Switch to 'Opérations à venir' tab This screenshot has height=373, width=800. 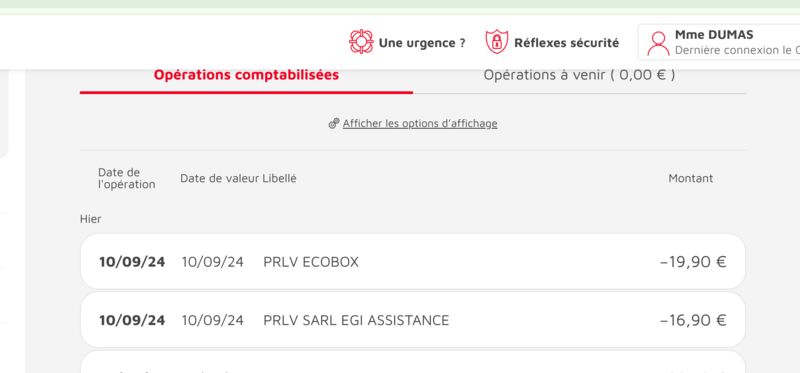[x=579, y=75]
